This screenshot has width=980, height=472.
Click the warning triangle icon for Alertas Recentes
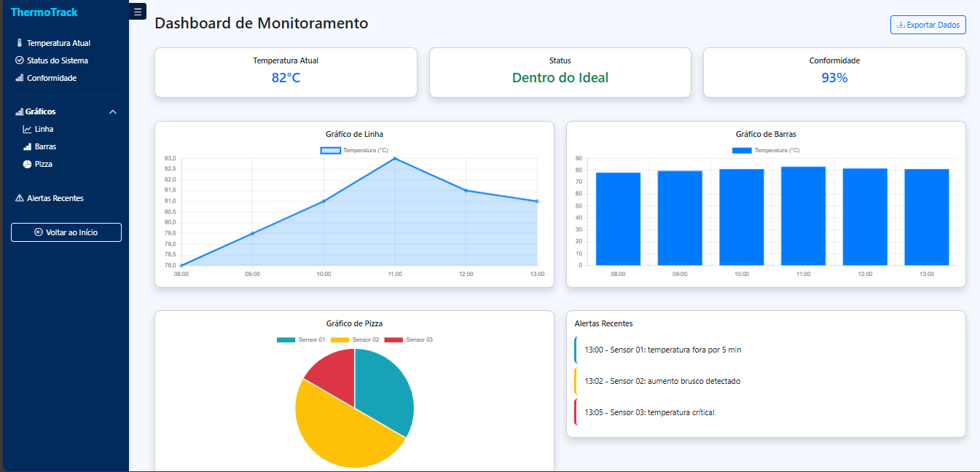tap(20, 198)
